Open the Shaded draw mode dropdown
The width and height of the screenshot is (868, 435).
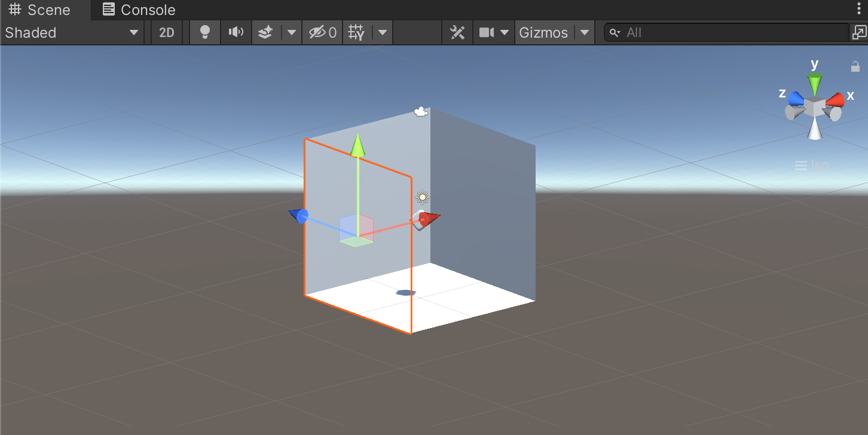click(x=72, y=33)
